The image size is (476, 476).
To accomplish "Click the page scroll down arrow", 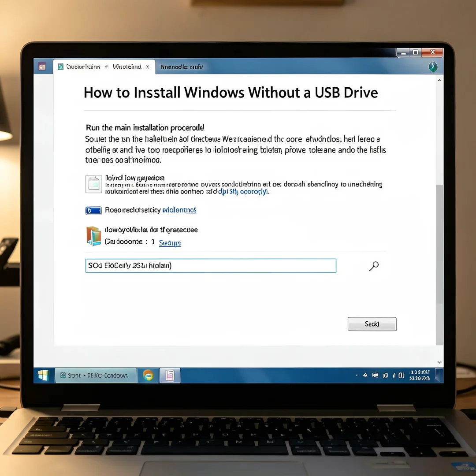I will pos(439,362).
